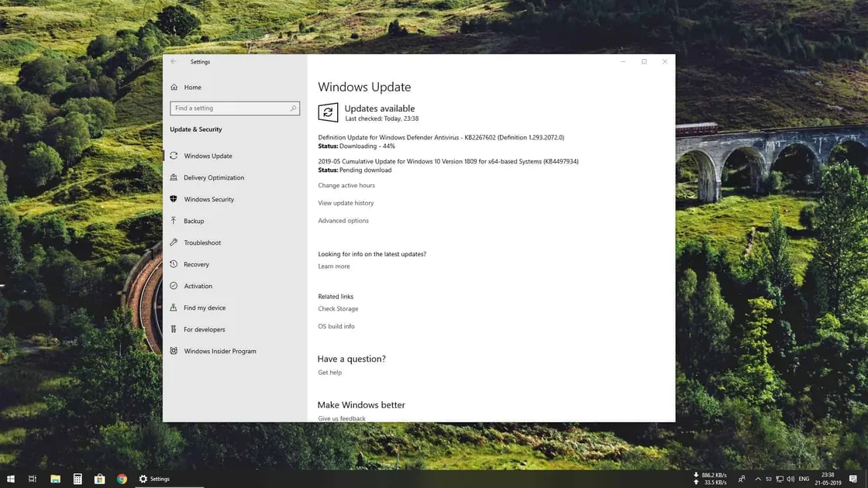Select Recovery in the sidebar
Screen dimensions: 868x488
pos(197,264)
